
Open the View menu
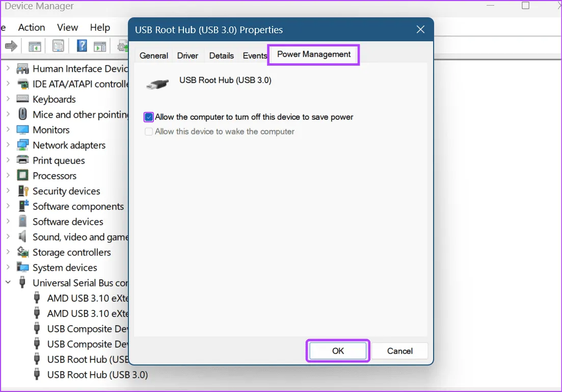click(x=67, y=28)
